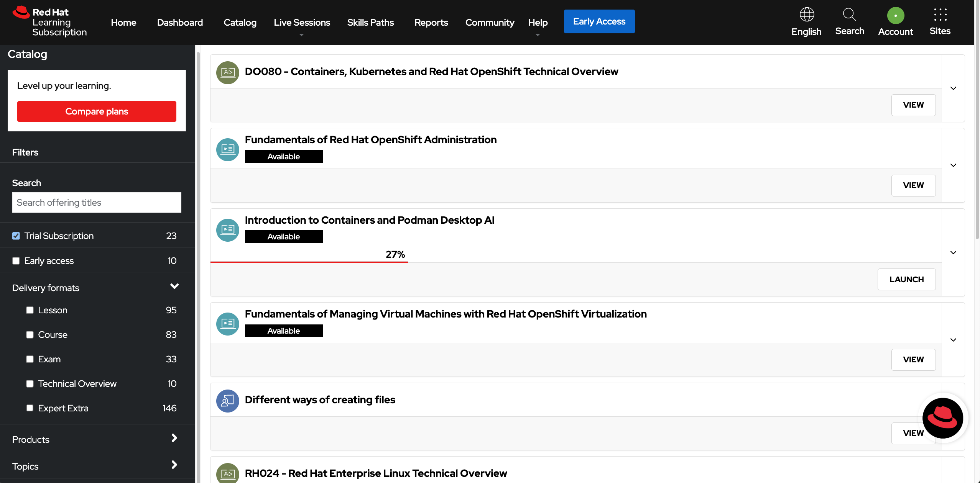Collapse the Delivery formats section
This screenshot has width=980, height=483.
pos(174,286)
